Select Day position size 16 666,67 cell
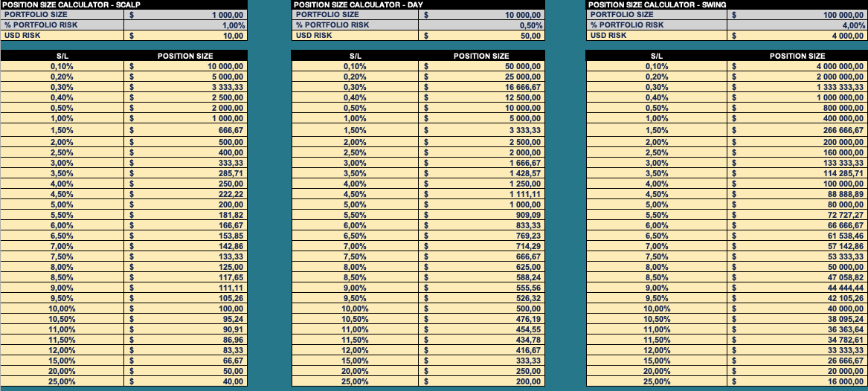The width and height of the screenshot is (868, 391). (482, 88)
